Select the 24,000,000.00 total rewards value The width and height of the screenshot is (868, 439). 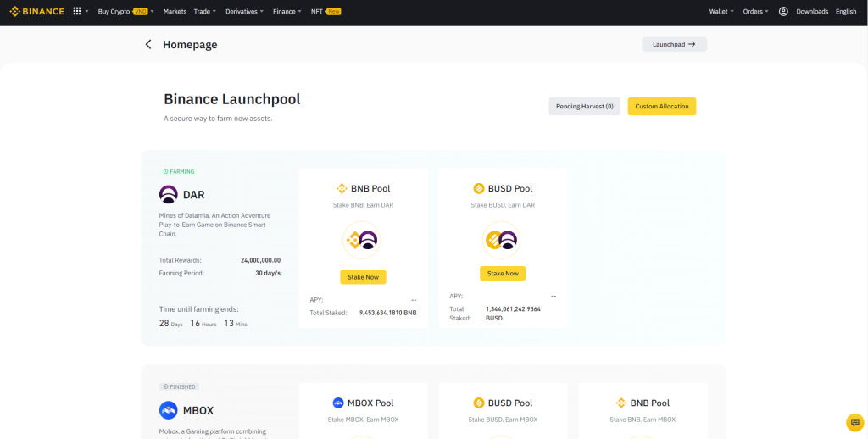(261, 260)
